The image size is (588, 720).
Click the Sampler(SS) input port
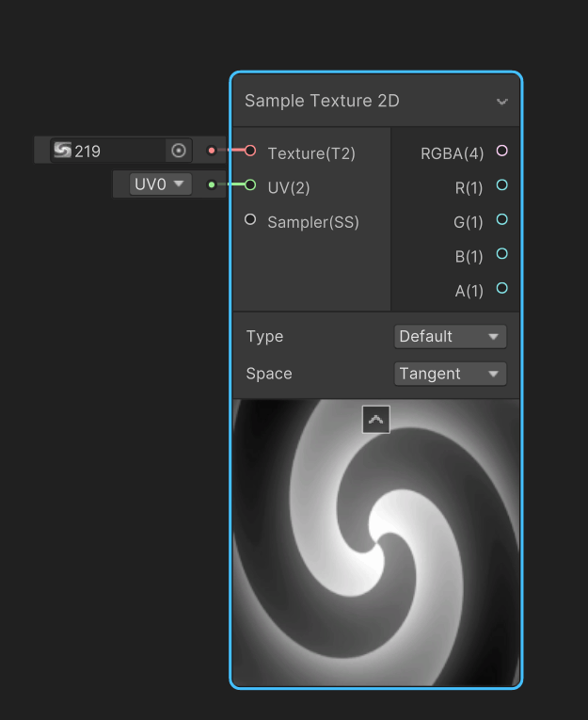pos(250,219)
